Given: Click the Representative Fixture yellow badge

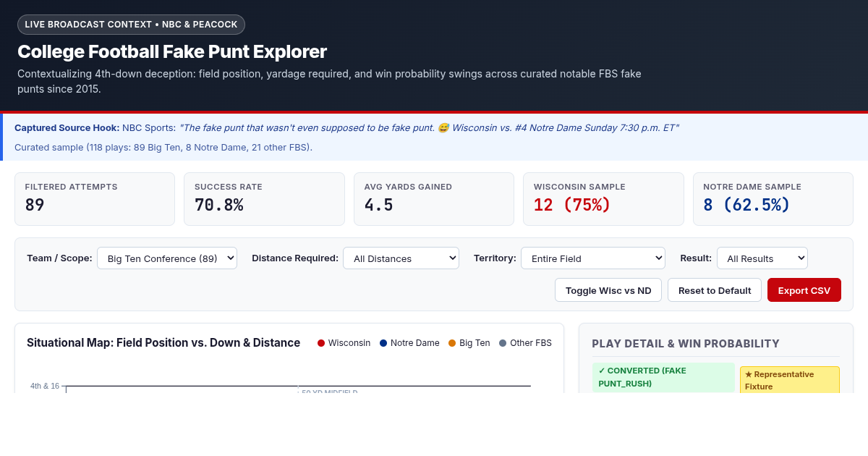Looking at the screenshot, I should [790, 380].
